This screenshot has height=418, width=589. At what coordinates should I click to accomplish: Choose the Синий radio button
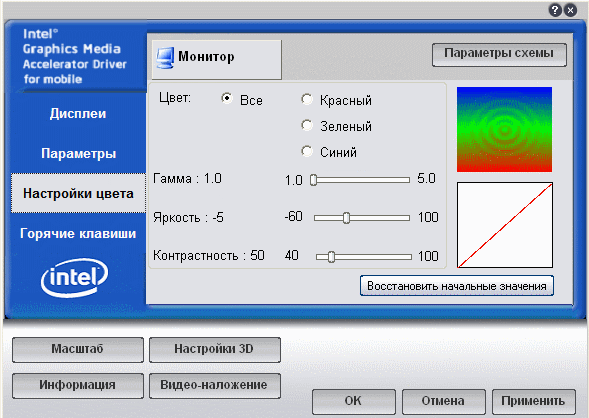pos(307,151)
